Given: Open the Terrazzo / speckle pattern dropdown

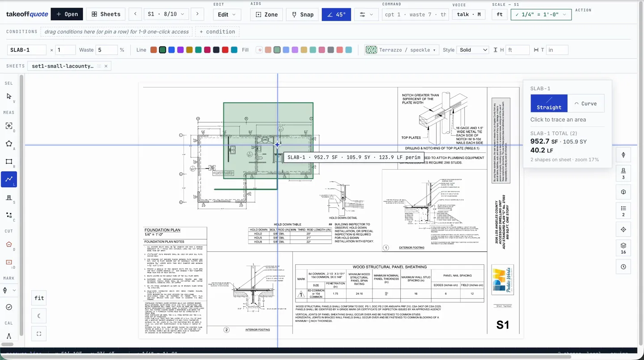Looking at the screenshot, I should pyautogui.click(x=401, y=50).
